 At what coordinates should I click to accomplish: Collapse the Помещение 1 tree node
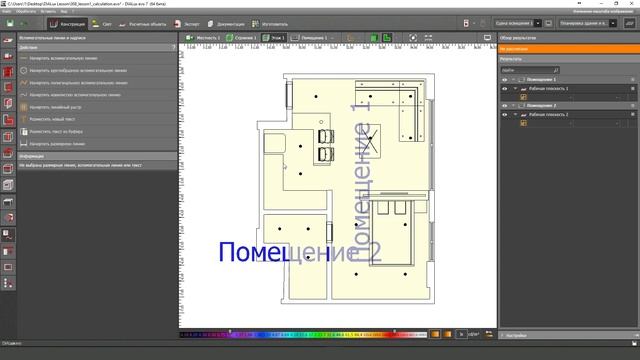tap(513, 80)
